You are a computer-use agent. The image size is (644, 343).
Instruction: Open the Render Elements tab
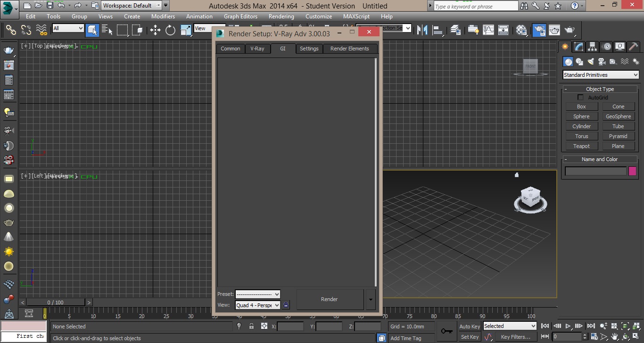coord(350,49)
